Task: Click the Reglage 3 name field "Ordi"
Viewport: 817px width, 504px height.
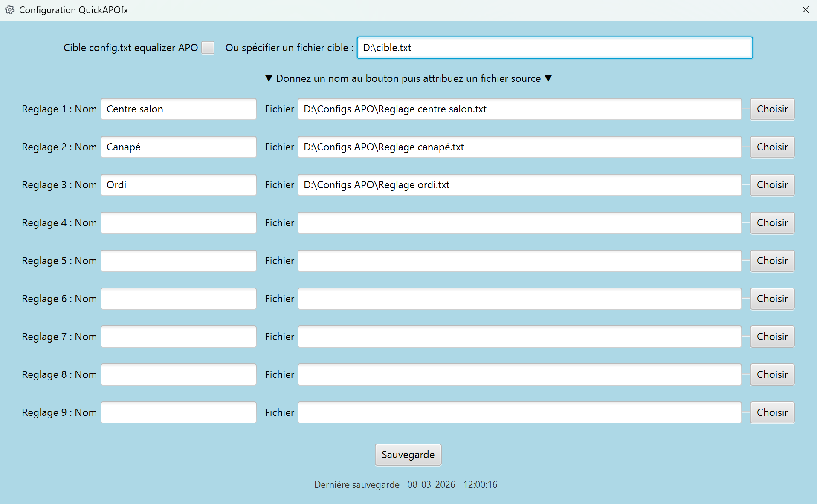Action: pyautogui.click(x=178, y=185)
